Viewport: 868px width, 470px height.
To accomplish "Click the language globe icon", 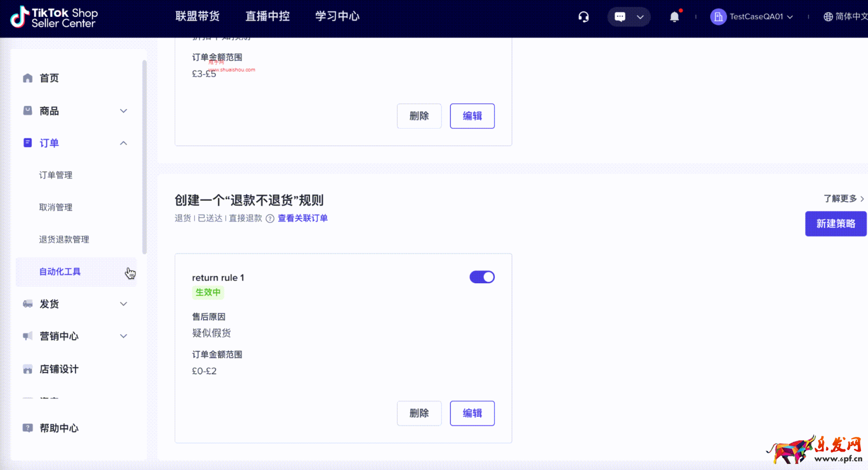I will tap(828, 17).
